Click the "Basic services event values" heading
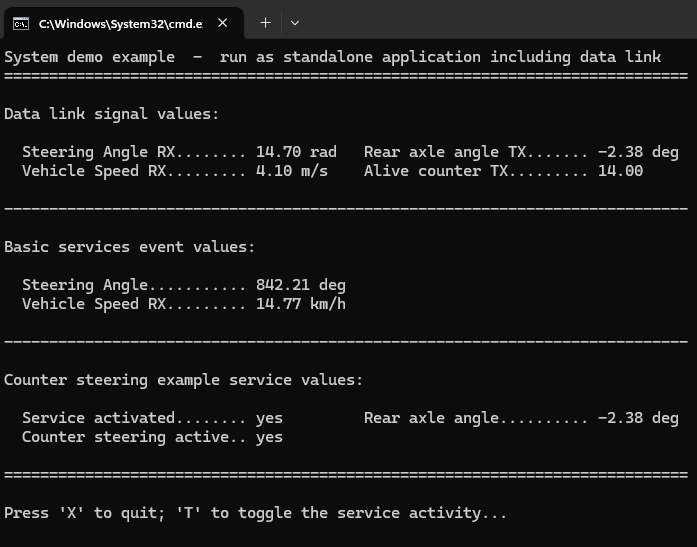Screen dimensions: 697x547 pyautogui.click(x=129, y=247)
